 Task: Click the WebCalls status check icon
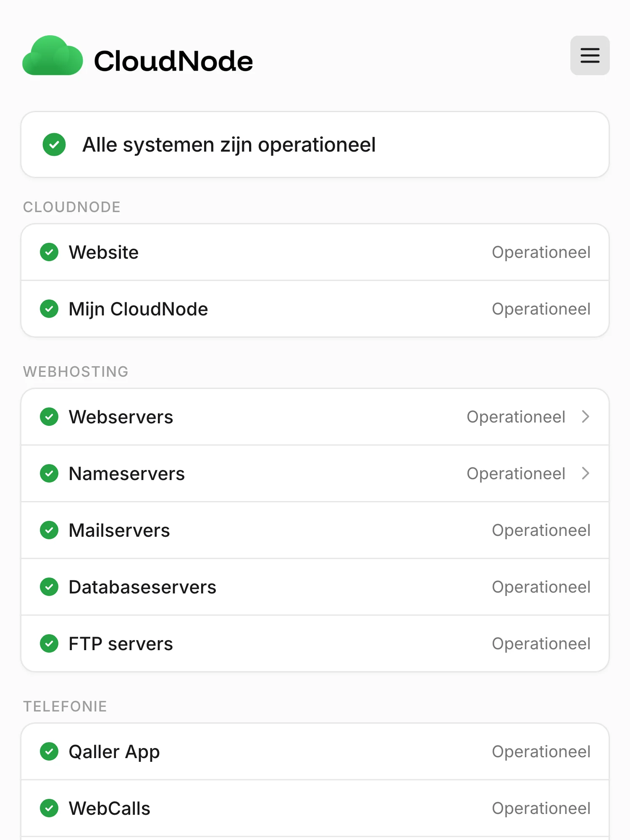click(x=49, y=808)
